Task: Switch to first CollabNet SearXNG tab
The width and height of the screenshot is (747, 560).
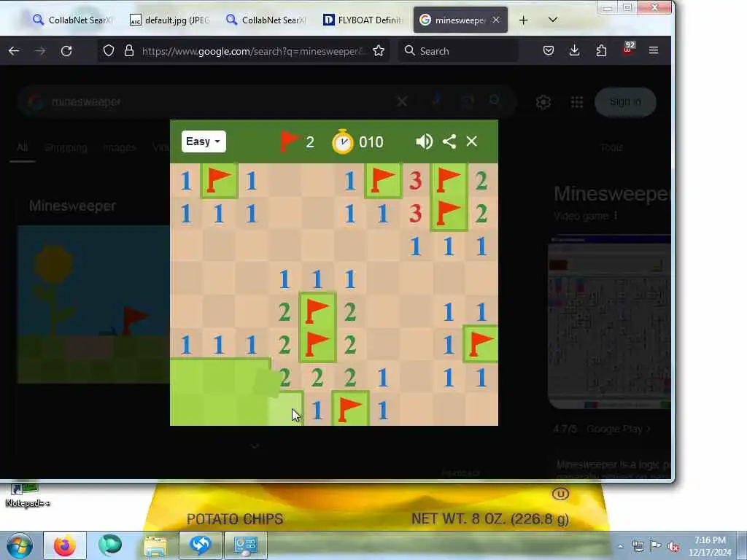Action: (x=72, y=20)
